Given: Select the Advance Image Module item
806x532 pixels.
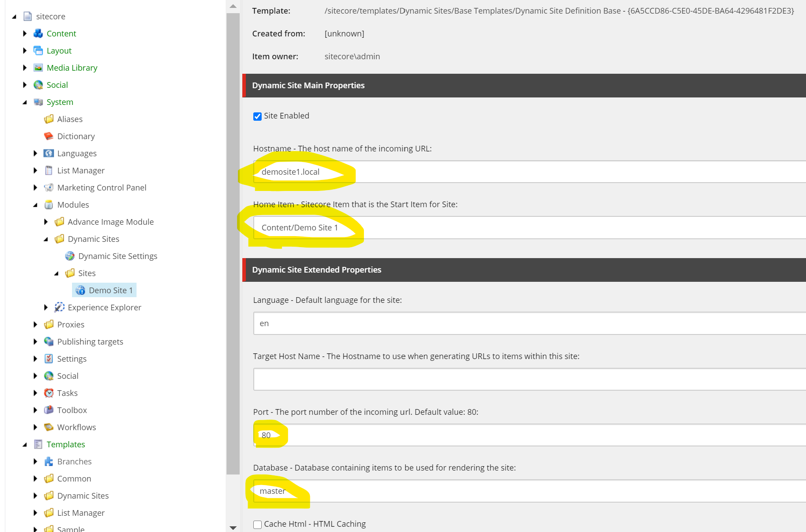Looking at the screenshot, I should click(x=111, y=222).
